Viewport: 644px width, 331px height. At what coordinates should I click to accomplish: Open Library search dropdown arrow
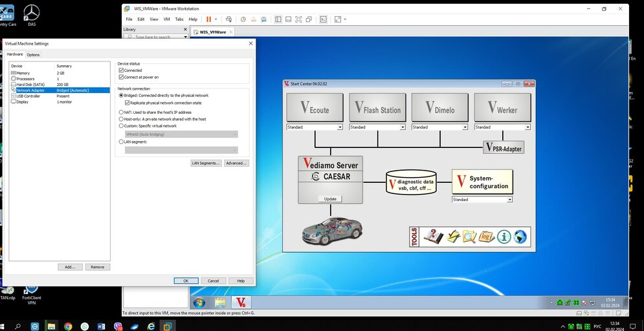pos(185,37)
